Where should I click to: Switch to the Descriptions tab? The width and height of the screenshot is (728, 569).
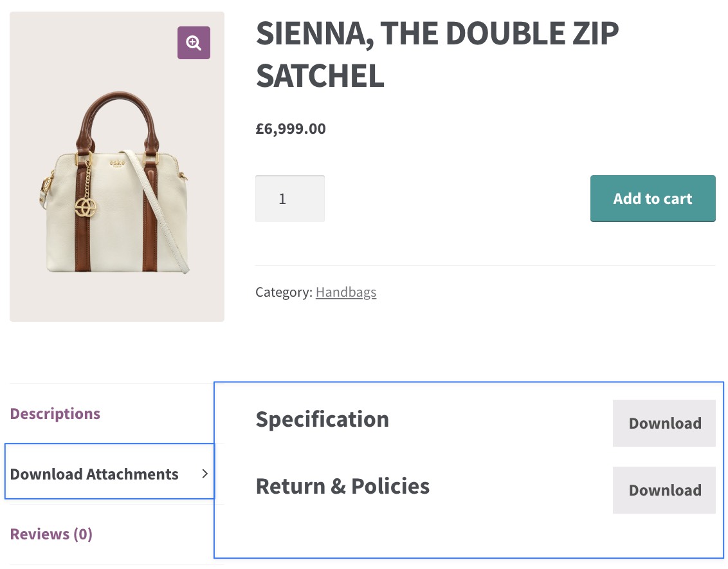click(55, 413)
